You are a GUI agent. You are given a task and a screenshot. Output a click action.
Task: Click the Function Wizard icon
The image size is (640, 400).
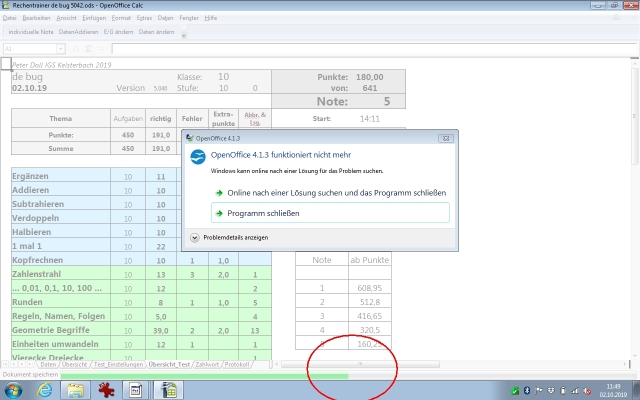point(76,49)
